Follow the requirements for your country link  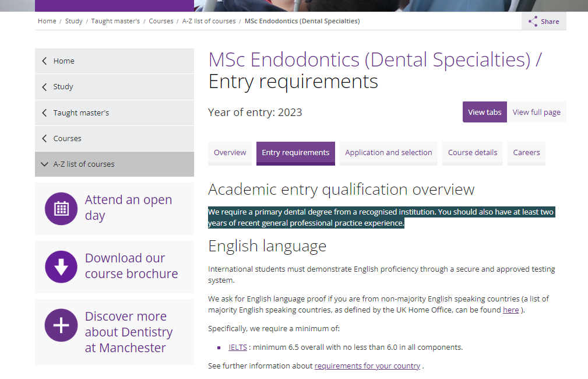pos(367,366)
